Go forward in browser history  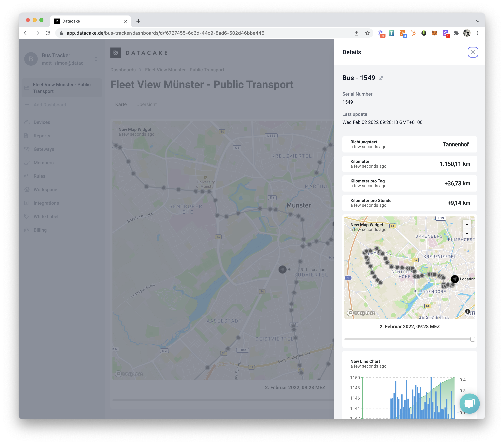(37, 33)
